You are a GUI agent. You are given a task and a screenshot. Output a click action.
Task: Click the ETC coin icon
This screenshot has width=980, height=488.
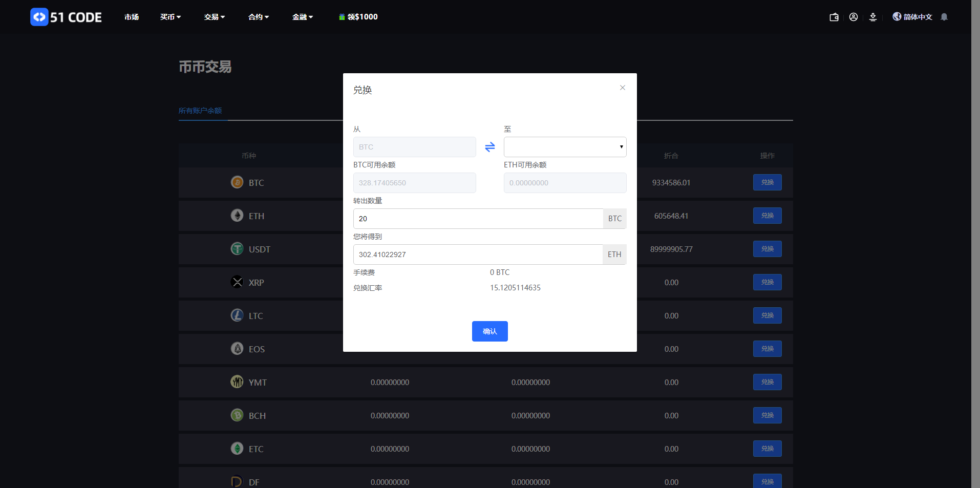(237, 449)
